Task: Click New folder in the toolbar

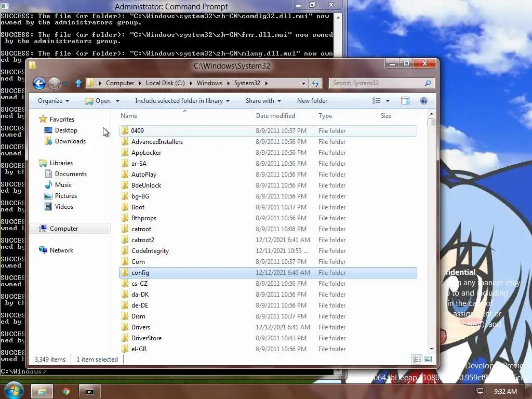Action: point(312,101)
